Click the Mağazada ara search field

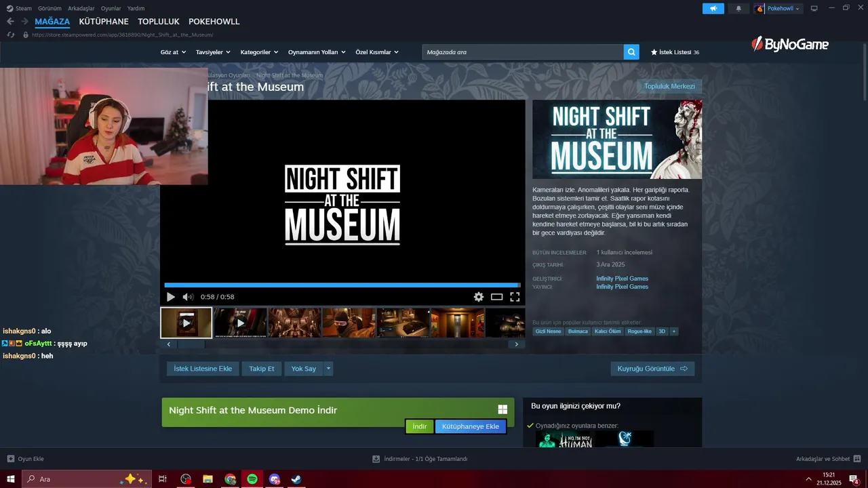pyautogui.click(x=523, y=52)
